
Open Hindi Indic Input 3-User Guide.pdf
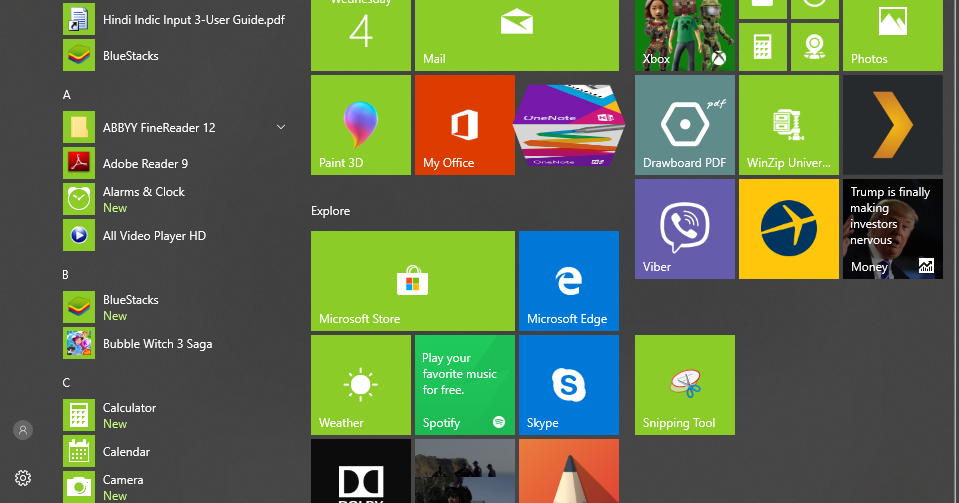click(x=176, y=20)
